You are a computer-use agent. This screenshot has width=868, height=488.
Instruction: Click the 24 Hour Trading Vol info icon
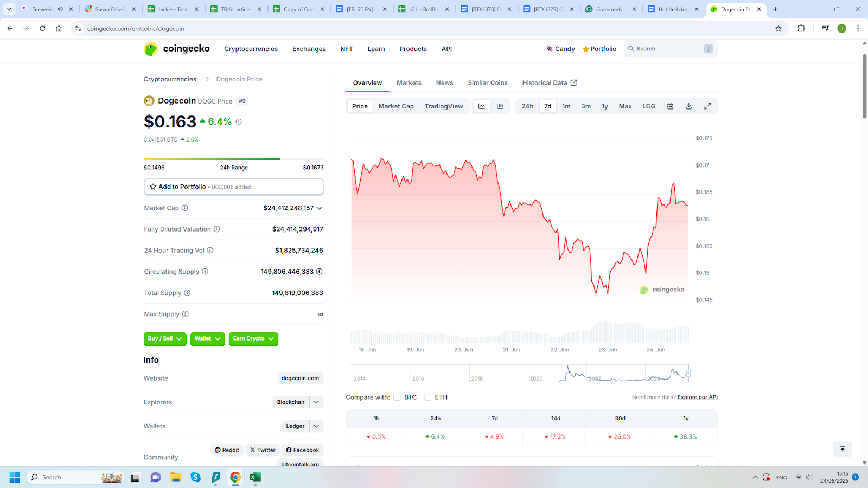point(210,250)
